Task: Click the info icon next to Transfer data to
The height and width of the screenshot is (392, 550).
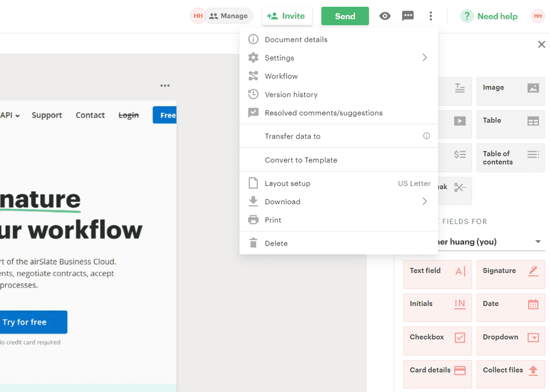Action: coord(427,136)
